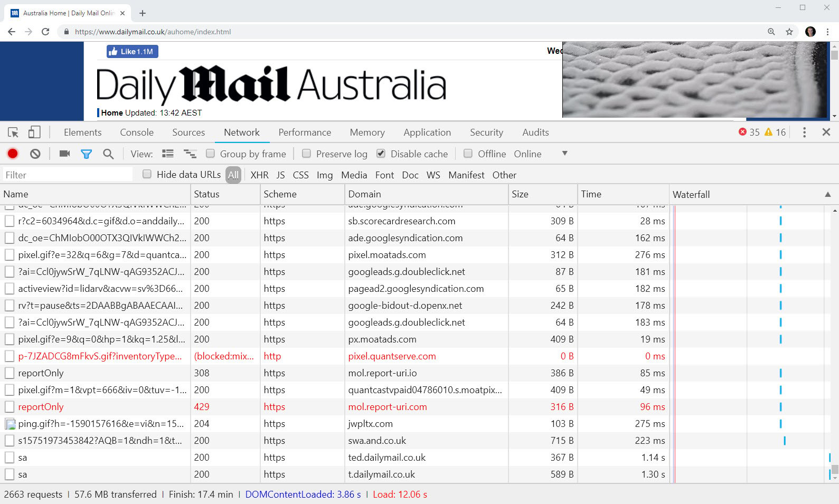
Task: Go forward in browser history
Action: point(29,32)
